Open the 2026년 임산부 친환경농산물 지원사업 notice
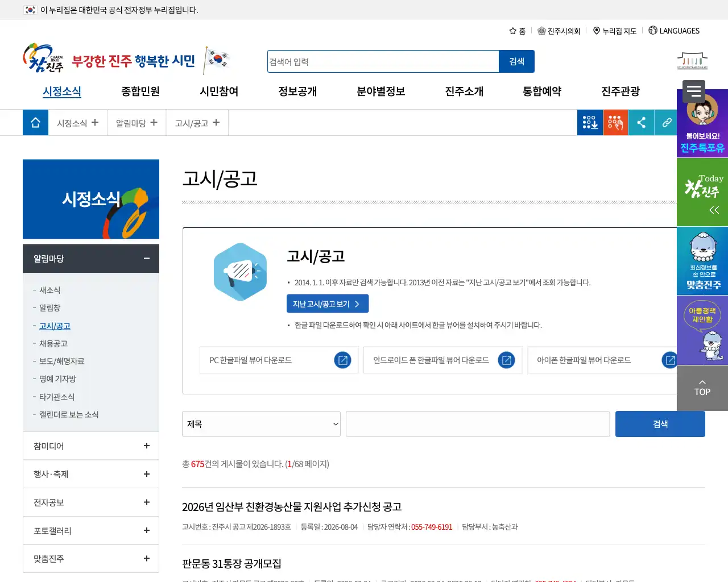The image size is (728, 582). click(x=292, y=506)
